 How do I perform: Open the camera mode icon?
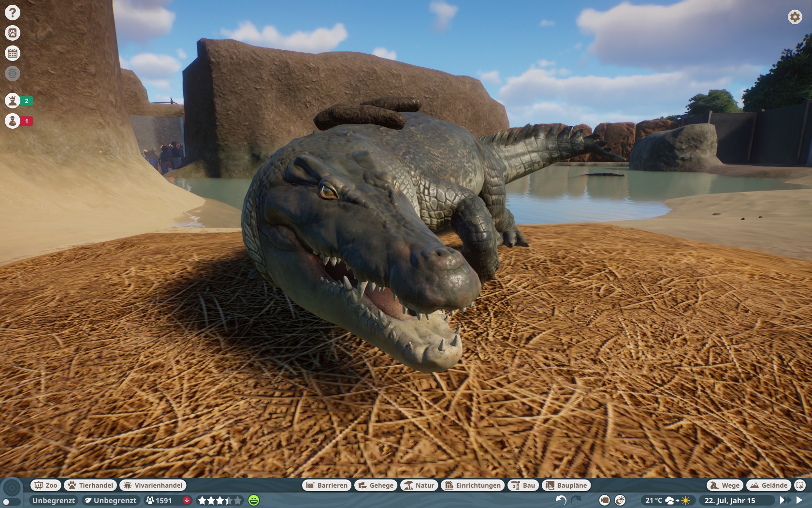[605, 500]
